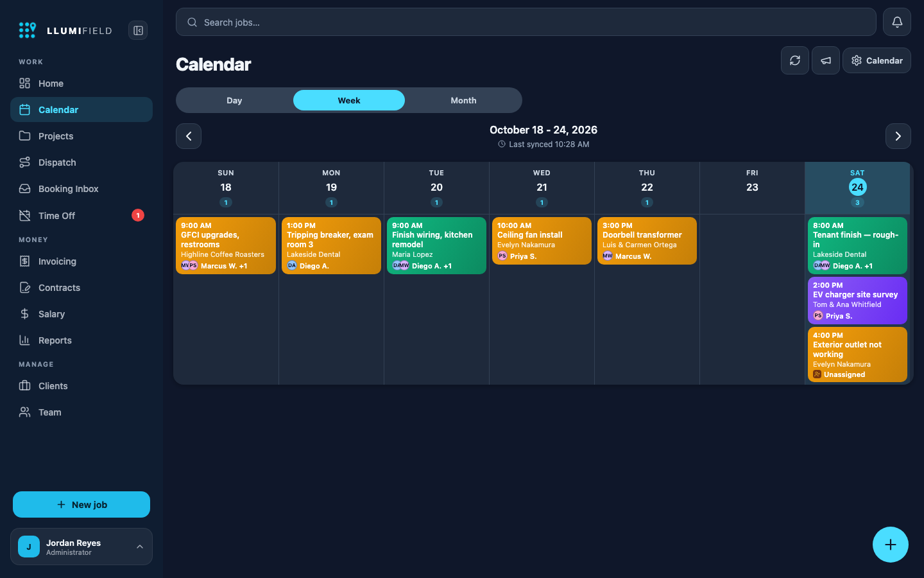
Task: Open Tripping breaker, exam room 3 job
Action: pos(331,245)
